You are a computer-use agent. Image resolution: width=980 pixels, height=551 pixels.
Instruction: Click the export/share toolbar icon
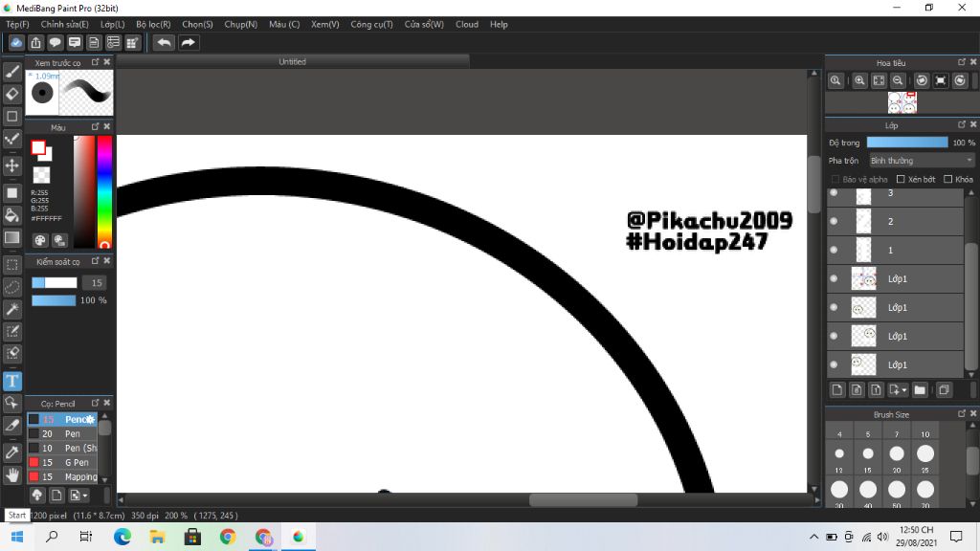point(35,42)
